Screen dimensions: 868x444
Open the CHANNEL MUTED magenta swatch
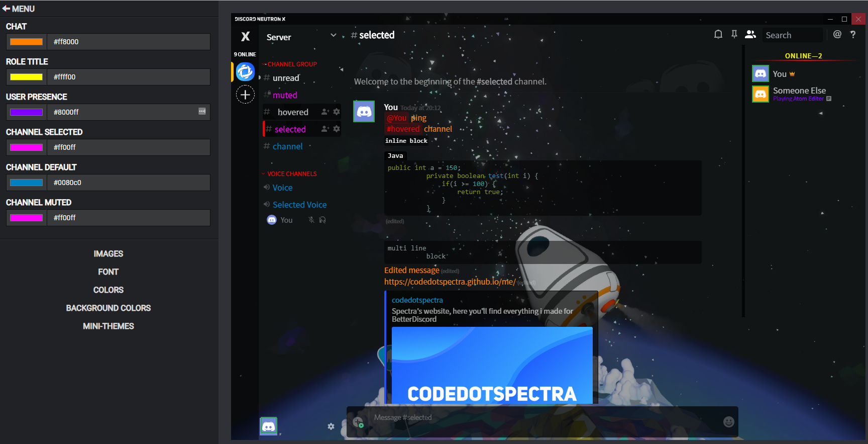tap(27, 218)
